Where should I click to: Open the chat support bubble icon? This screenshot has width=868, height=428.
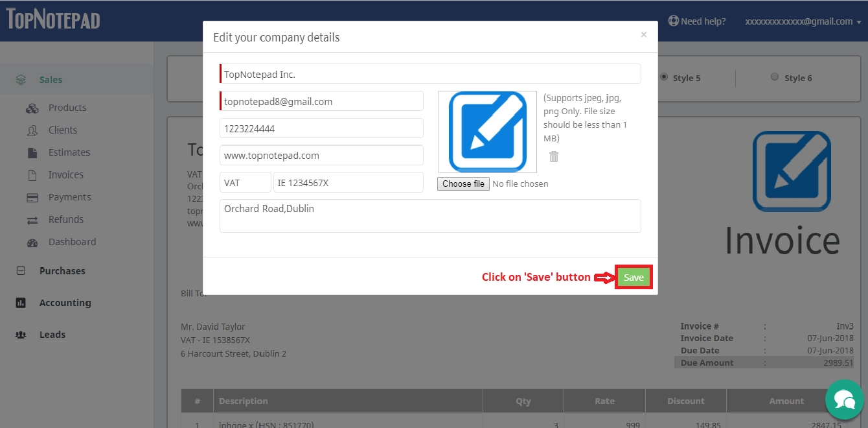845,399
